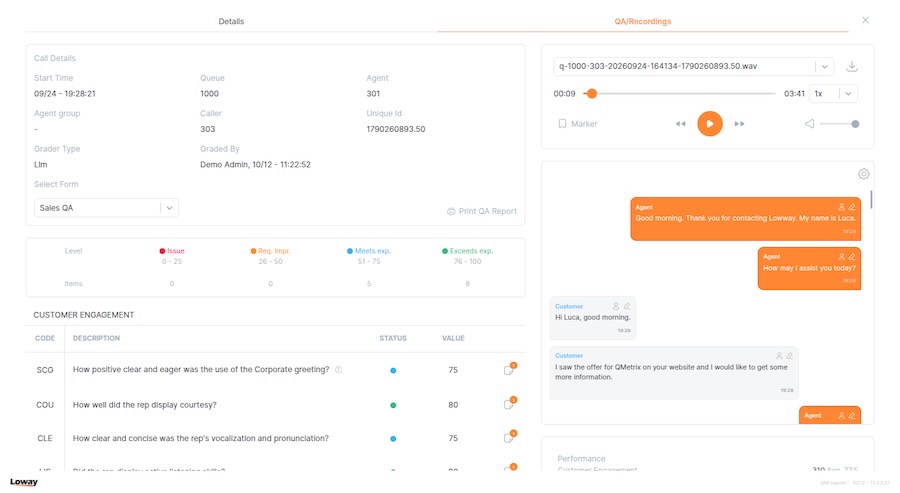Edit the 'How may I assist you today?' message
Image resolution: width=900 pixels, height=493 pixels.
852,257
